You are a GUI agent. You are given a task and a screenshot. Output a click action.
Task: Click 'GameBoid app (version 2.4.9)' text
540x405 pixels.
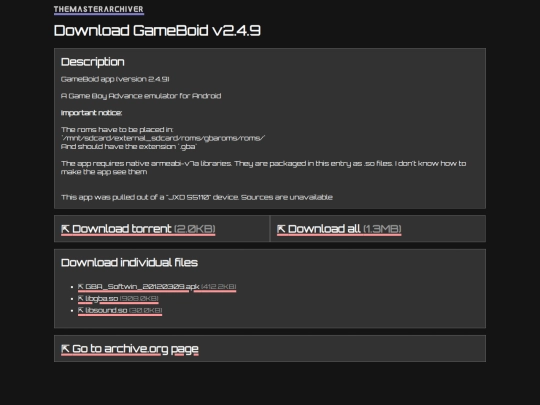pyautogui.click(x=115, y=79)
